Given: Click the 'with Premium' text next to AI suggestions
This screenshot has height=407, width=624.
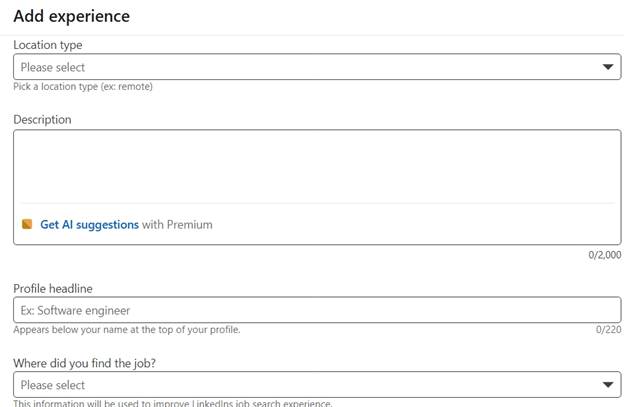Looking at the screenshot, I should coord(177,224).
